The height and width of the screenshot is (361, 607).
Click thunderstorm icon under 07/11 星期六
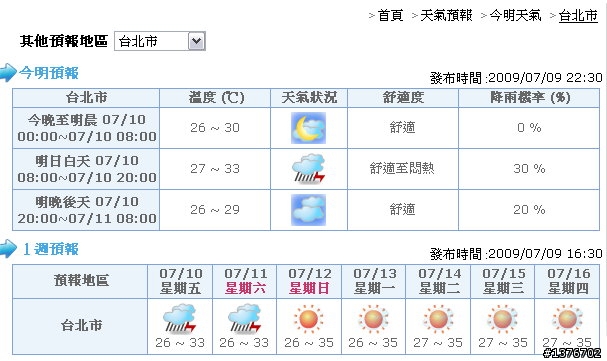point(245,319)
